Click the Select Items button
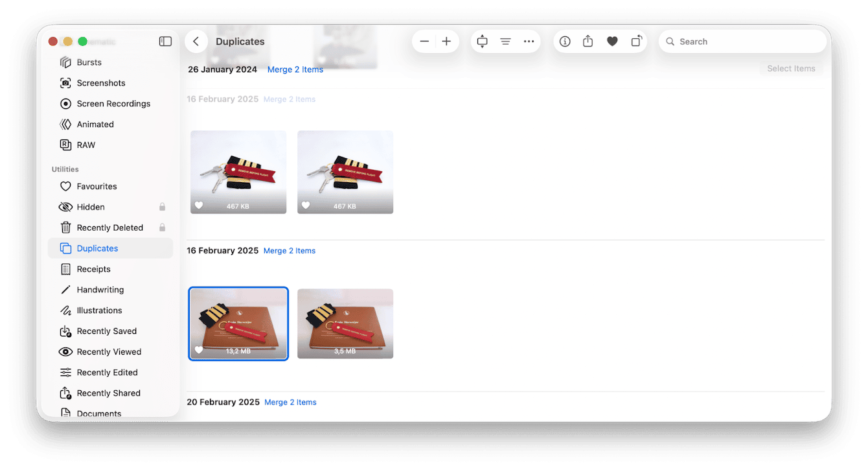 point(790,68)
